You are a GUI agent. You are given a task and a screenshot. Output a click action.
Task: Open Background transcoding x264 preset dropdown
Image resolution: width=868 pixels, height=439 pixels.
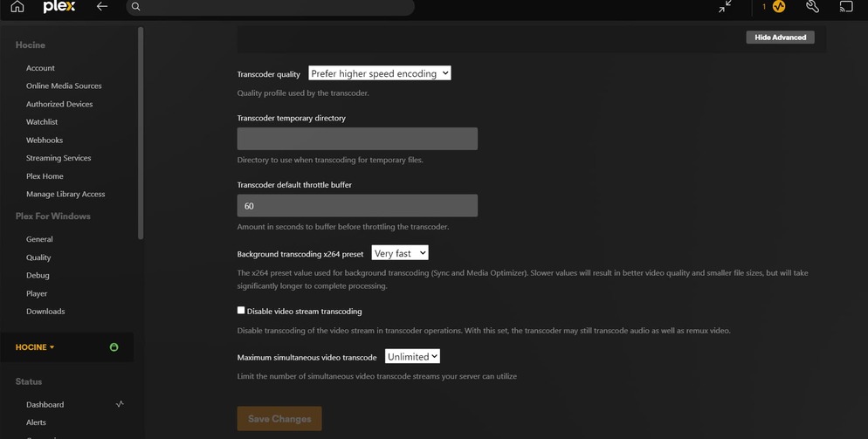400,253
